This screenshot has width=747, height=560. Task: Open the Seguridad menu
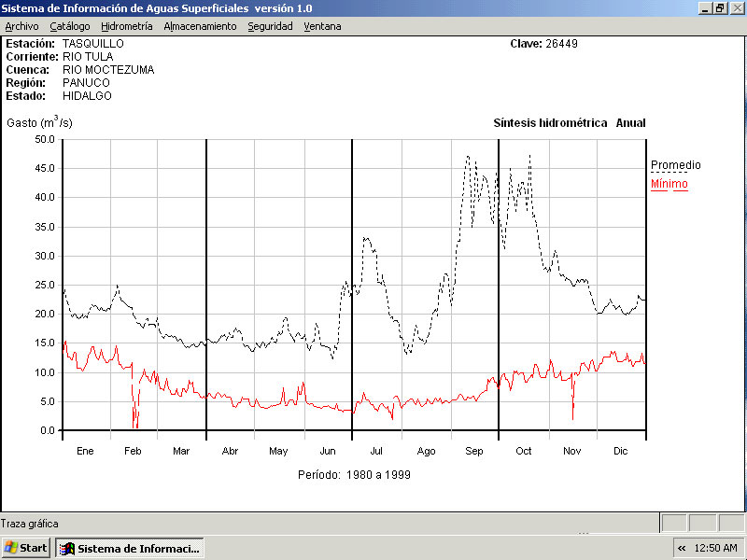tap(270, 26)
